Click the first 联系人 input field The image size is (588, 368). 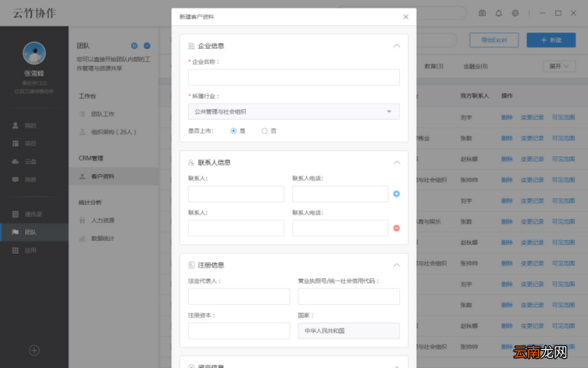coord(236,194)
